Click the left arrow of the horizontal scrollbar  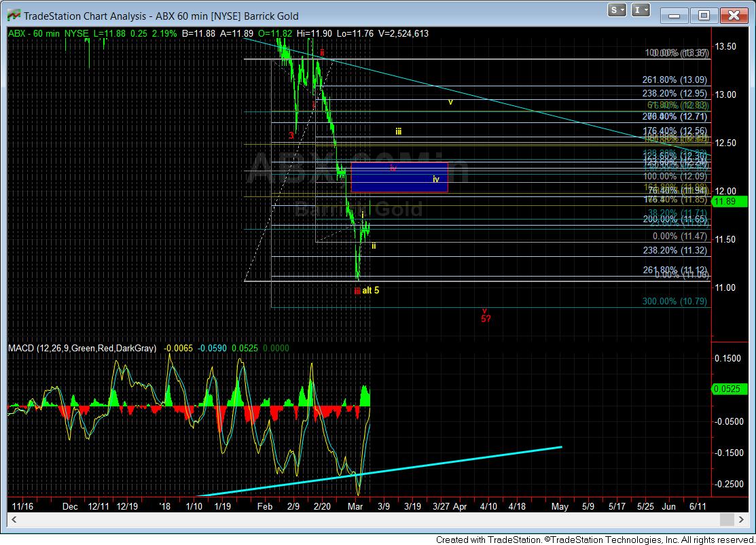[14, 519]
